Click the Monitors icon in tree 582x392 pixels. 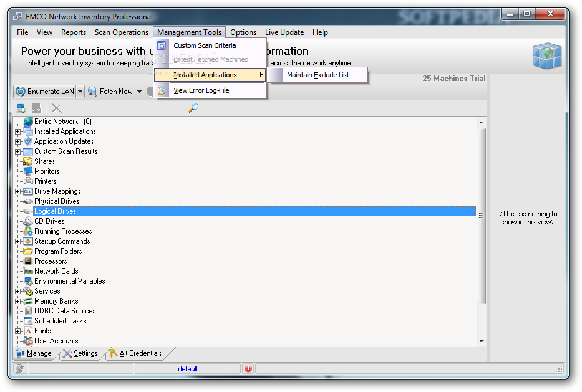point(28,171)
